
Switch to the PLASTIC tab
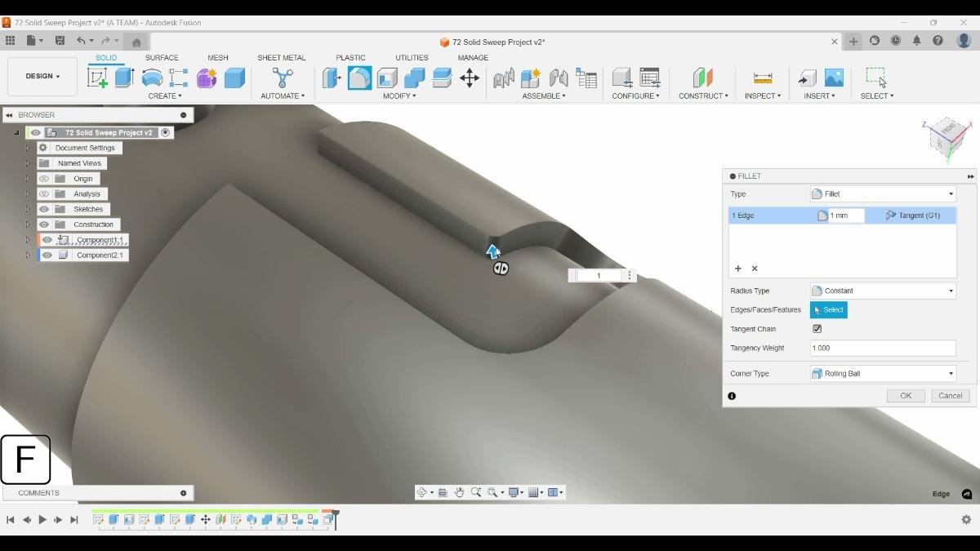click(350, 58)
